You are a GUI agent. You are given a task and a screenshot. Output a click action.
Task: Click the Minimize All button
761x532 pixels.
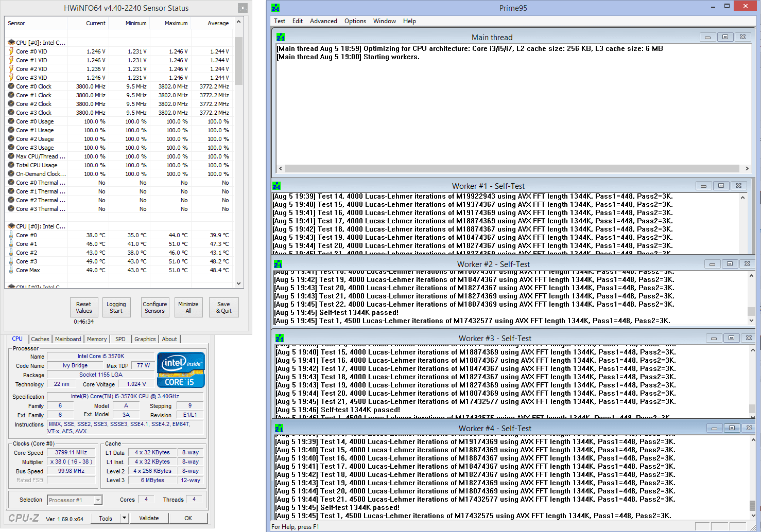(188, 307)
